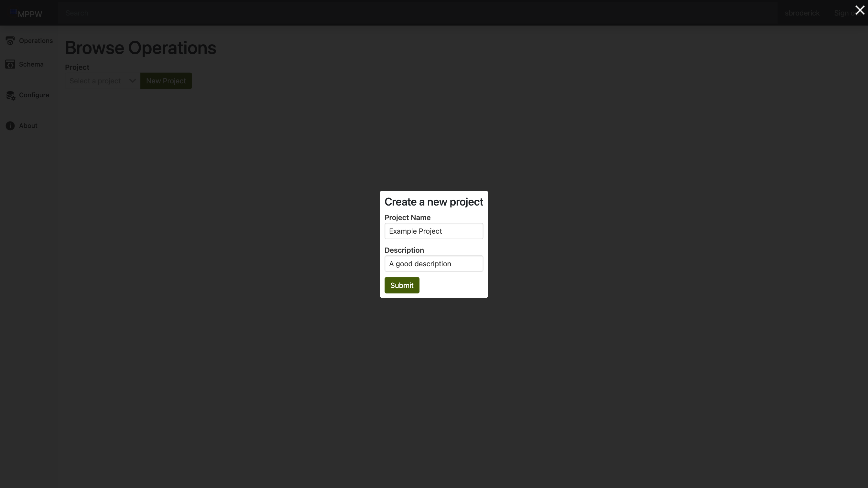Open the About page

pos(29,126)
